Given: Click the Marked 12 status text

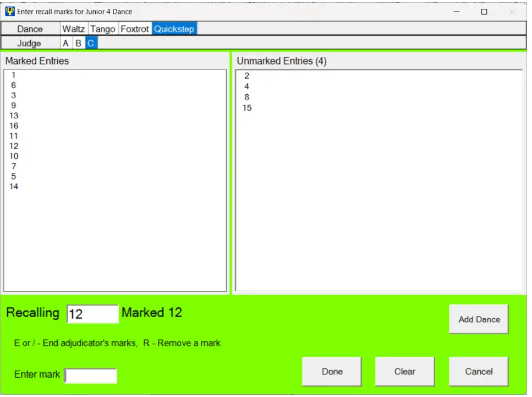Looking at the screenshot, I should coord(152,312).
